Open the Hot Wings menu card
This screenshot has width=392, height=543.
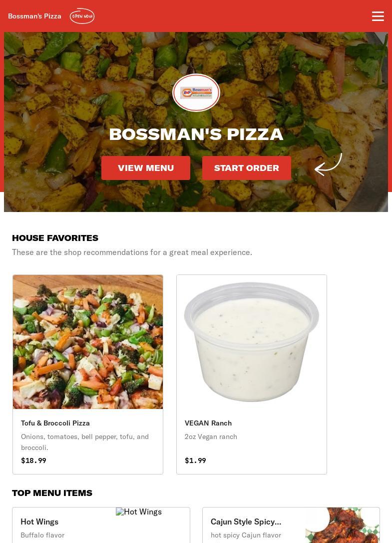101,525
